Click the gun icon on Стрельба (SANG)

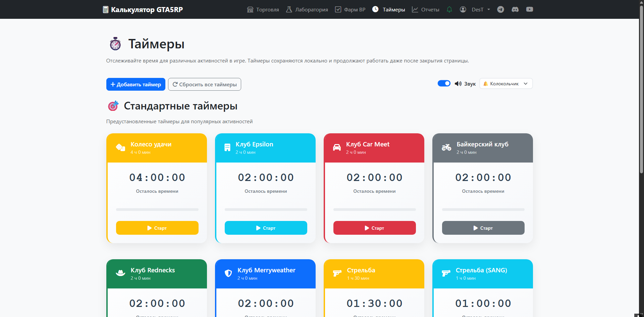(446, 273)
